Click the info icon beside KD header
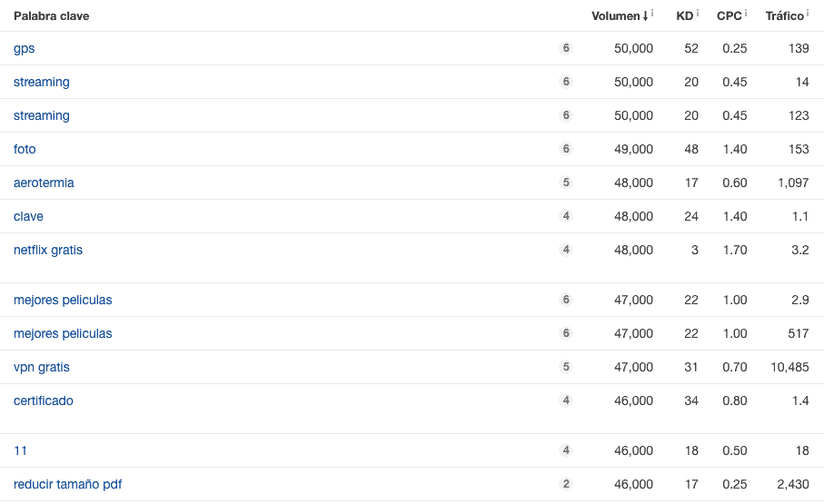The height and width of the screenshot is (504, 824). pos(698,13)
